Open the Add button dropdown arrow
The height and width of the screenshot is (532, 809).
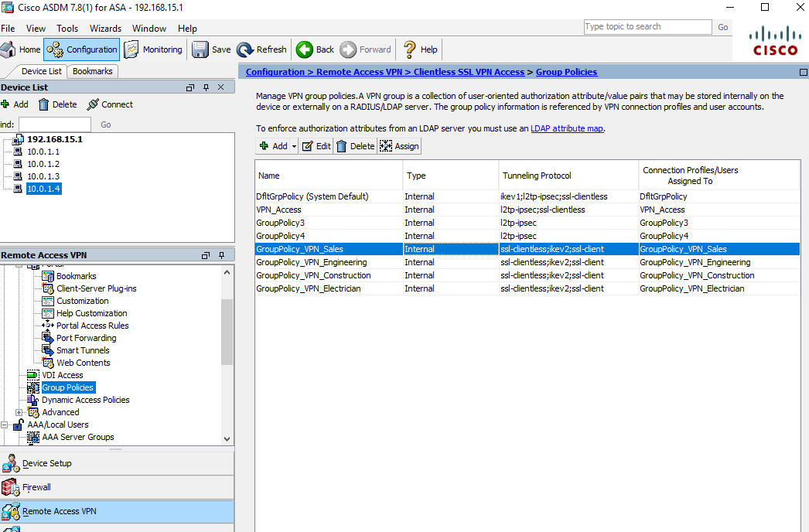[x=294, y=146]
